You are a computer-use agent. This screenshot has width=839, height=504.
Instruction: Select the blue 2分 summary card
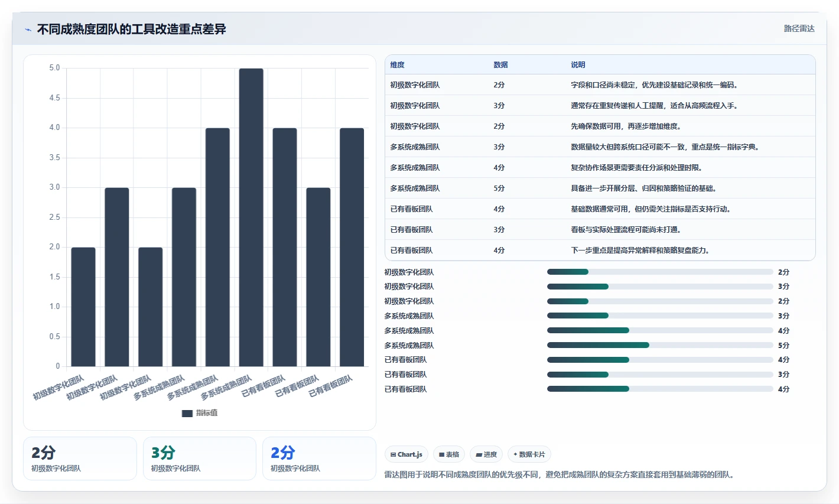(319, 459)
